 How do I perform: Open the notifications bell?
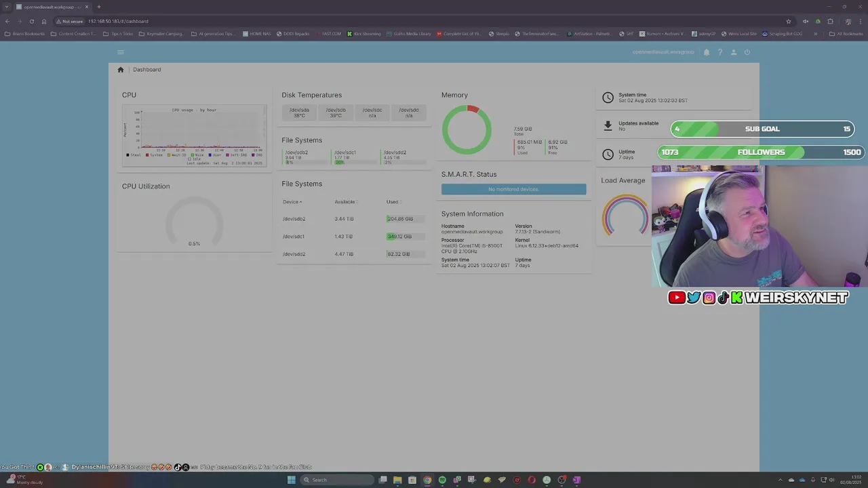click(x=707, y=52)
